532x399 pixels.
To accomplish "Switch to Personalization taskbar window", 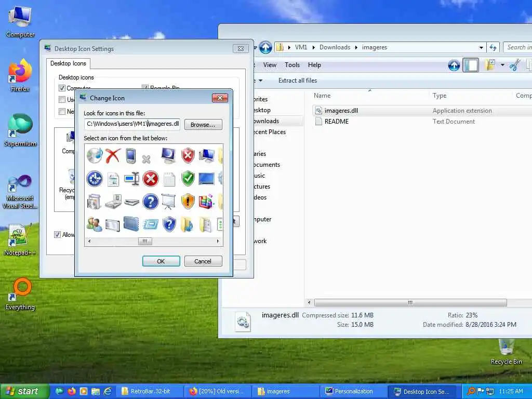I will 353,392.
